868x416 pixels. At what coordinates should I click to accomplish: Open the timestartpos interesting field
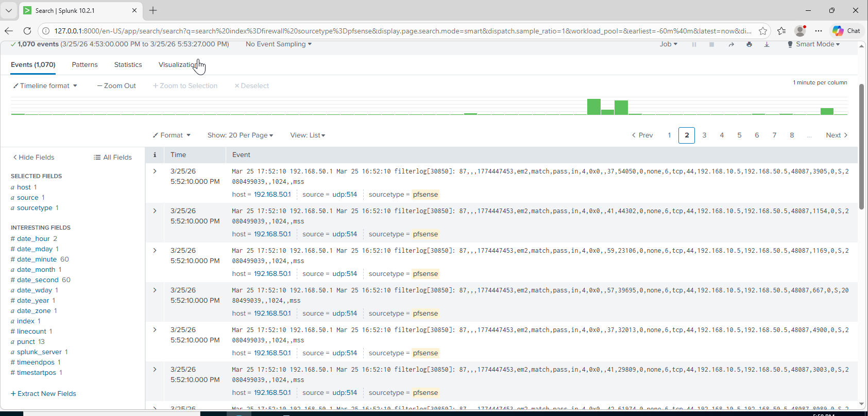click(x=36, y=373)
